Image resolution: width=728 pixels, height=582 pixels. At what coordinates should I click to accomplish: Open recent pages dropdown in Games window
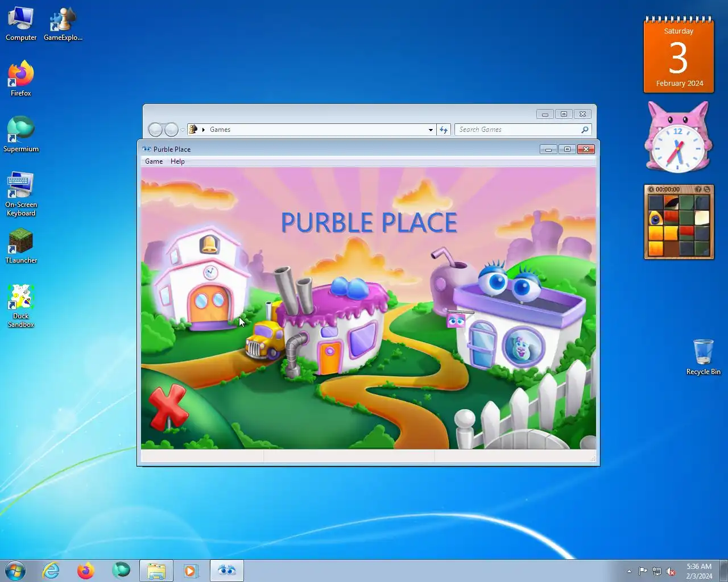tap(183, 130)
